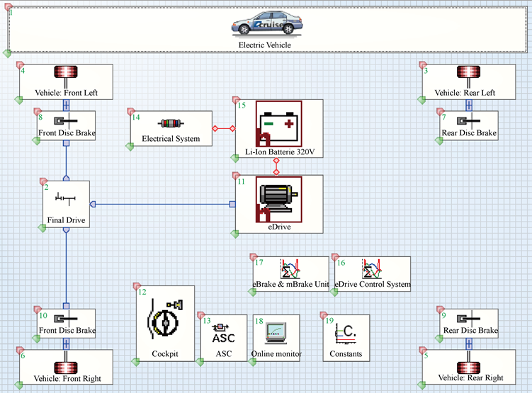Click the upper Rear Disc Brake component

(468, 125)
